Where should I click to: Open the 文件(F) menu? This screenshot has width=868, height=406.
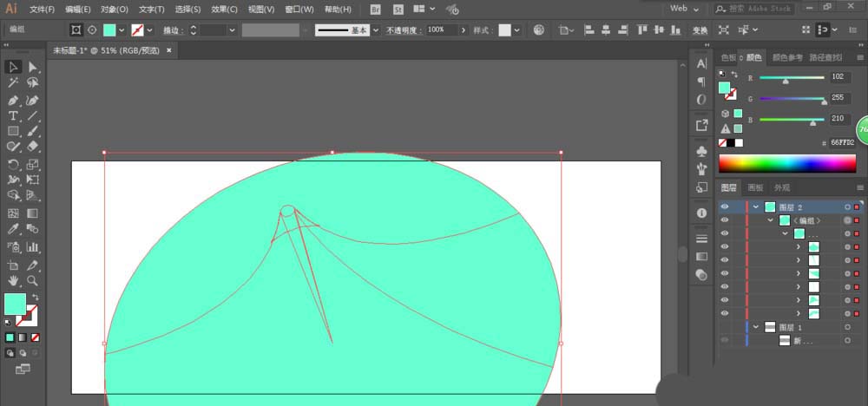coord(42,10)
